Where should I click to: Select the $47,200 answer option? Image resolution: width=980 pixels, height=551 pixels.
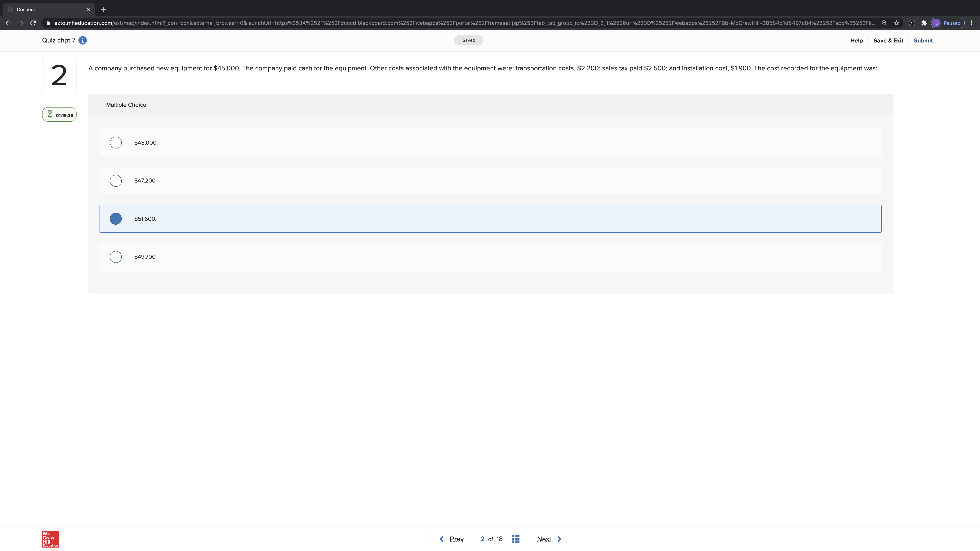(116, 181)
